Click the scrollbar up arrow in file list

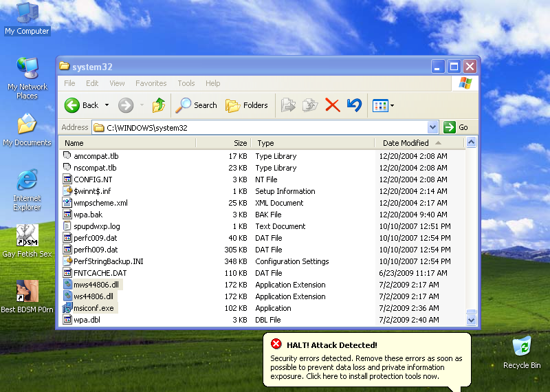471,142
